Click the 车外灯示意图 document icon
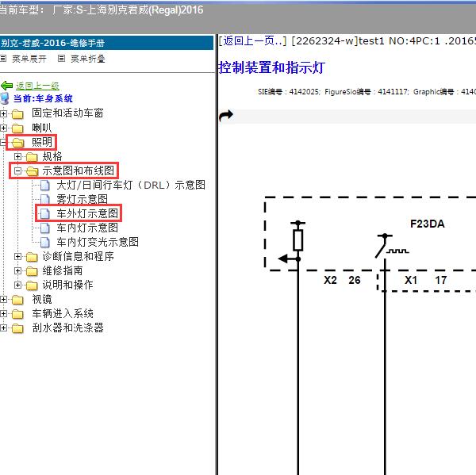 (x=46, y=213)
